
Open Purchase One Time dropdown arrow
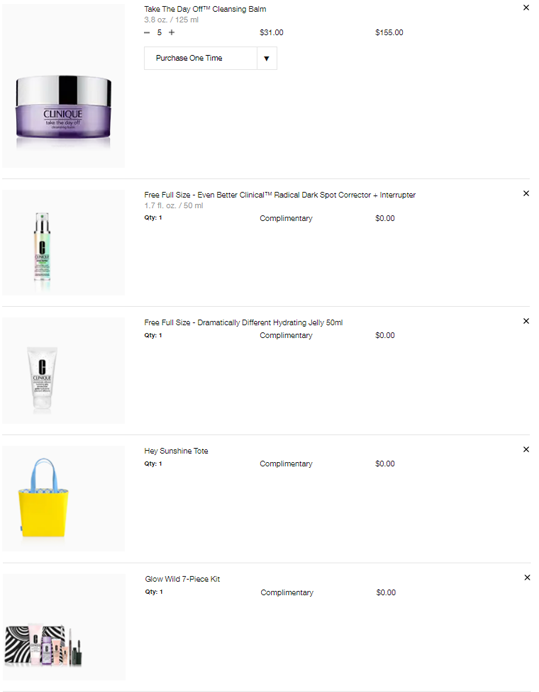coord(267,58)
